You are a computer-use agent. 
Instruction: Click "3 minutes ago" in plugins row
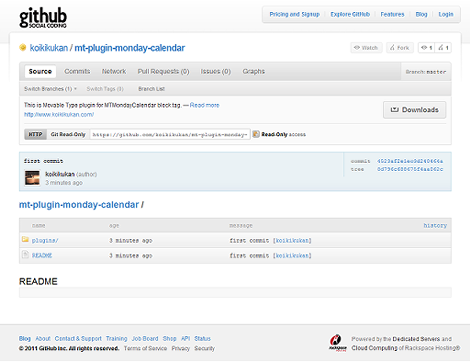click(x=131, y=241)
